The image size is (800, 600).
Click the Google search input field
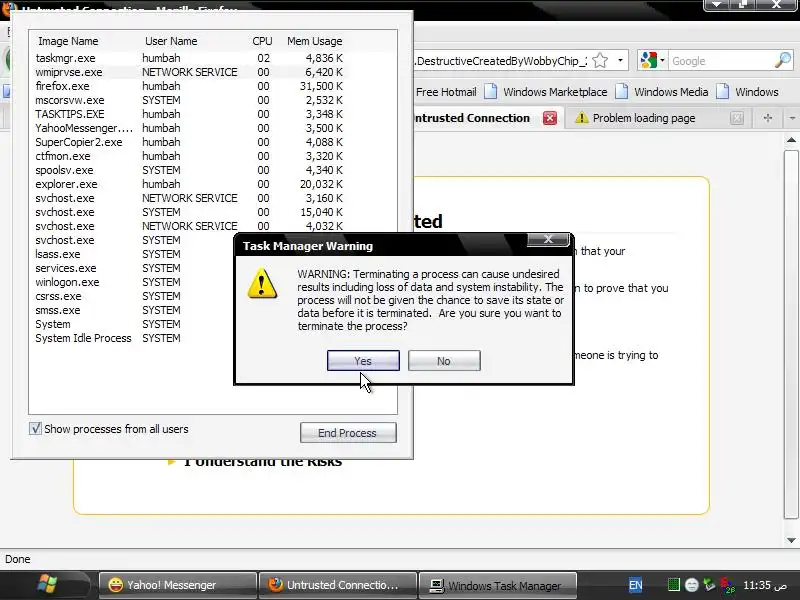click(x=720, y=61)
